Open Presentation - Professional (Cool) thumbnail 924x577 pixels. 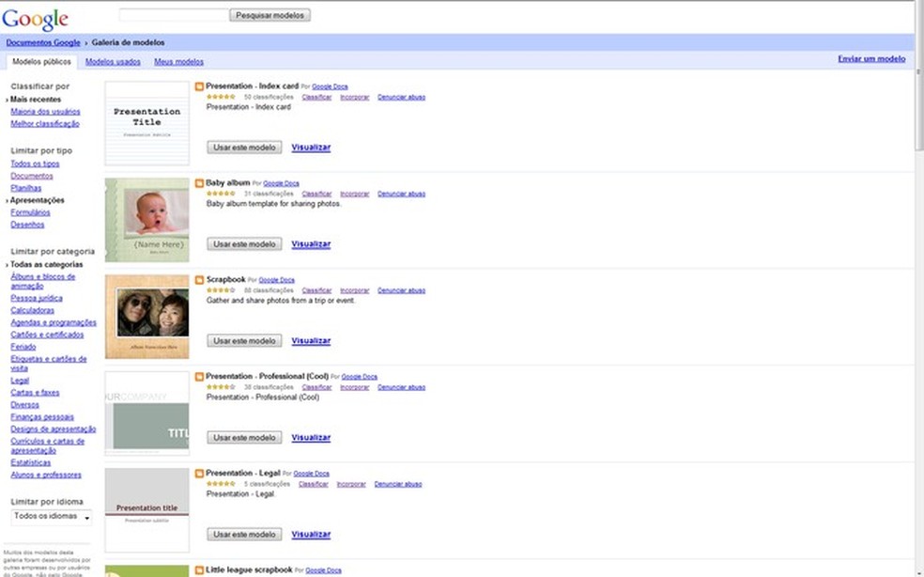147,413
